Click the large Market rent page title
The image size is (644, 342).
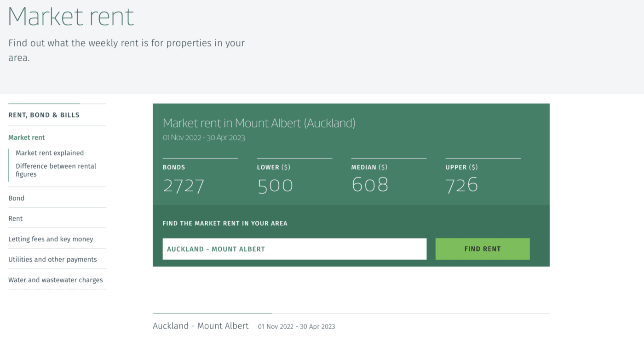(x=71, y=17)
